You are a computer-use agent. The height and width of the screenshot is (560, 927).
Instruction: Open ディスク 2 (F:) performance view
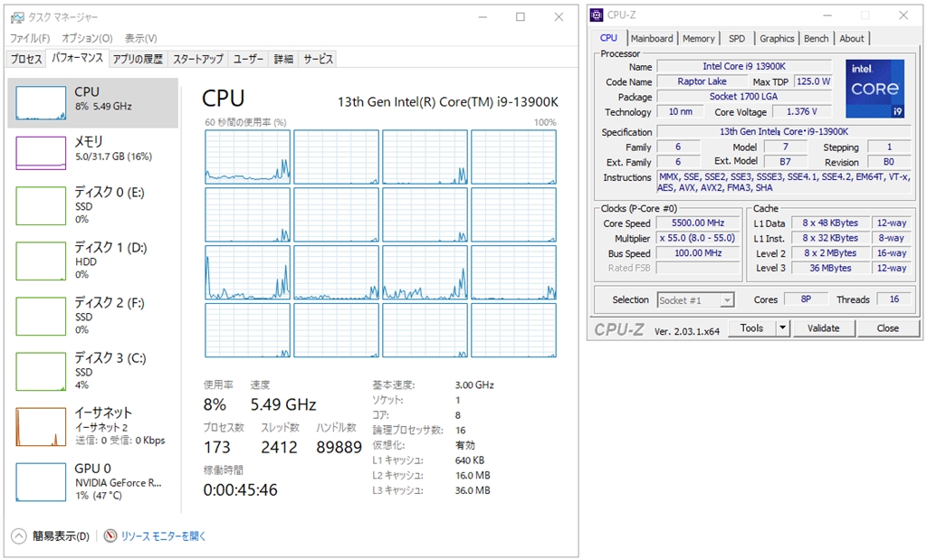93,316
